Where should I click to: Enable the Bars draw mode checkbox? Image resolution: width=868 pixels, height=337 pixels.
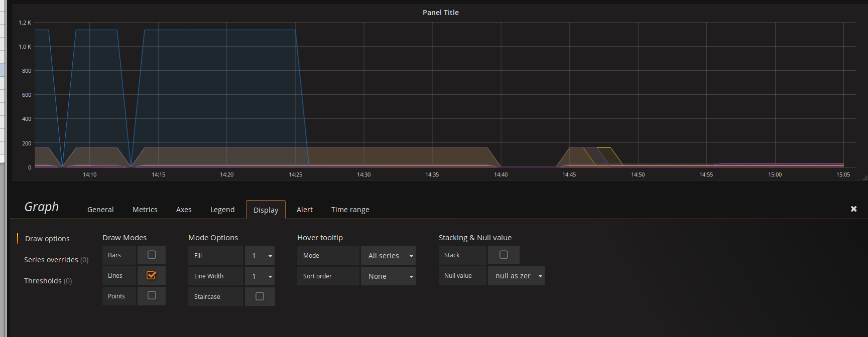coord(152,255)
